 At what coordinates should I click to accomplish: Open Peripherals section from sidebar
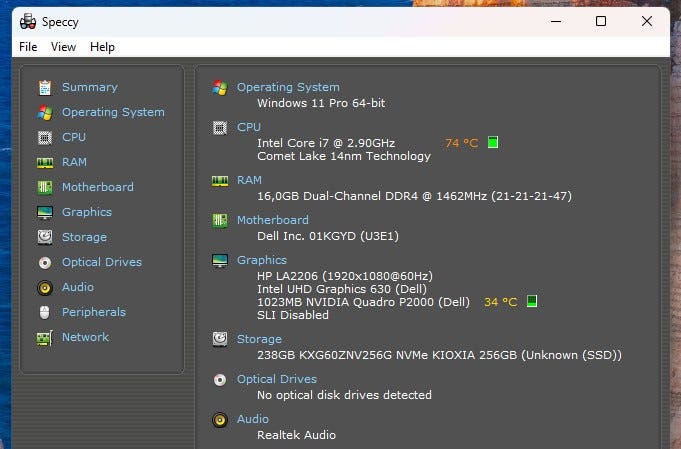coord(94,312)
